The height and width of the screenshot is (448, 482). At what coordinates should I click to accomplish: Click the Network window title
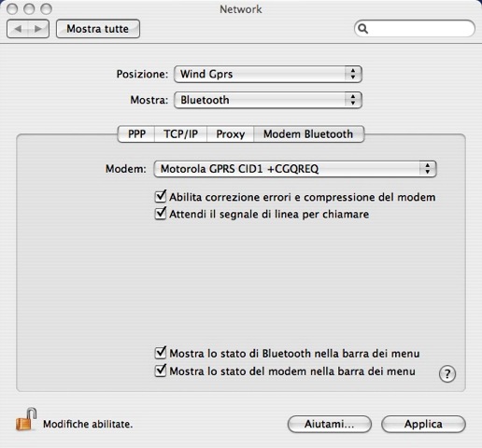click(241, 9)
